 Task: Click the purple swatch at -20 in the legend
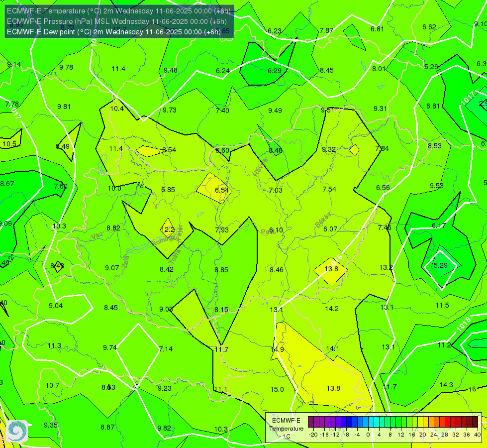[311, 422]
